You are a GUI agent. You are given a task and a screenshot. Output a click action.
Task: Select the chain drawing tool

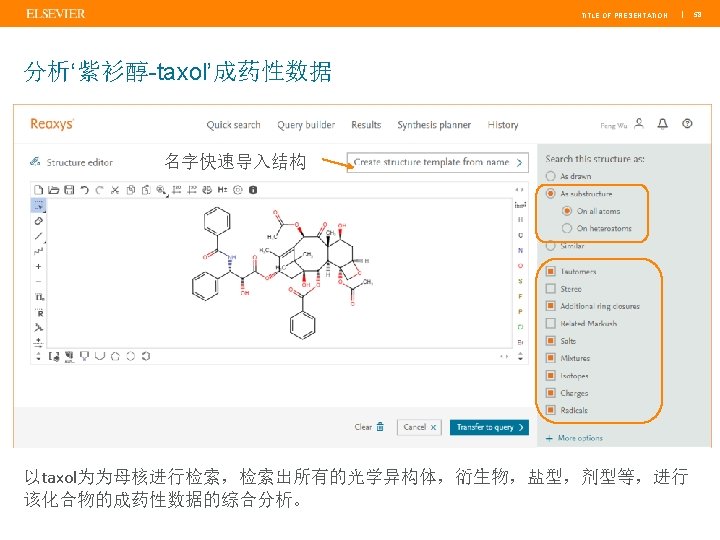(39, 251)
